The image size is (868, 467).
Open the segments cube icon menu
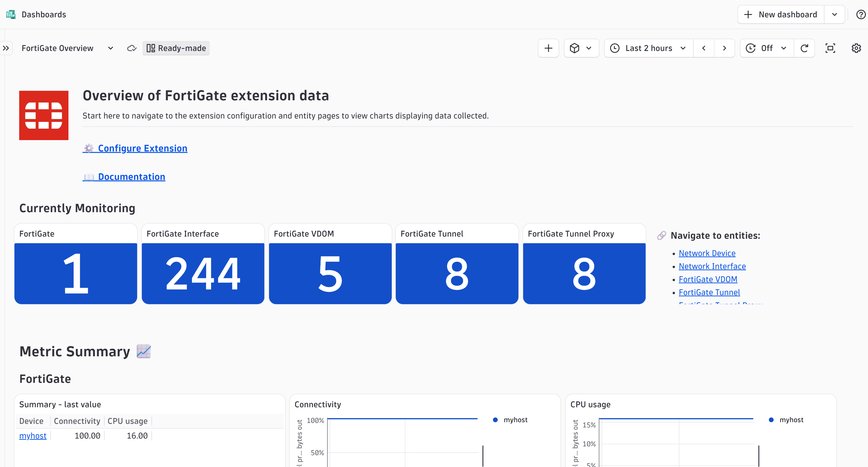pos(581,48)
